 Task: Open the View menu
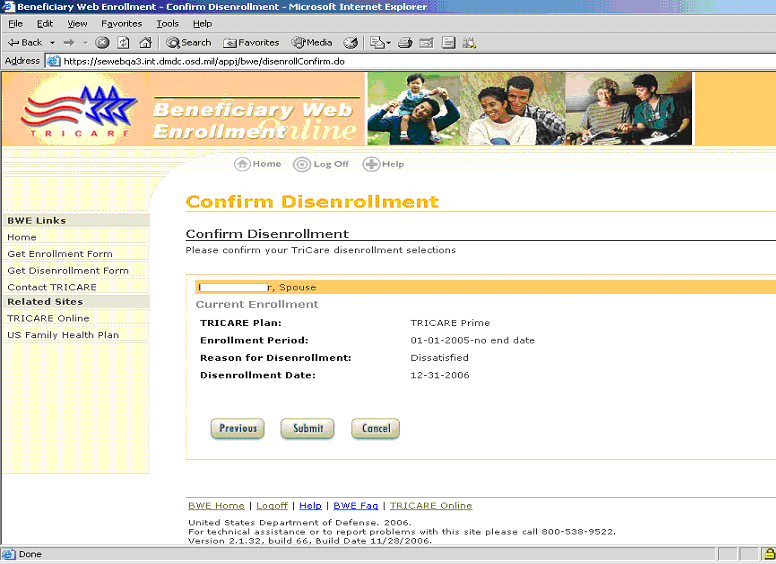(x=77, y=24)
